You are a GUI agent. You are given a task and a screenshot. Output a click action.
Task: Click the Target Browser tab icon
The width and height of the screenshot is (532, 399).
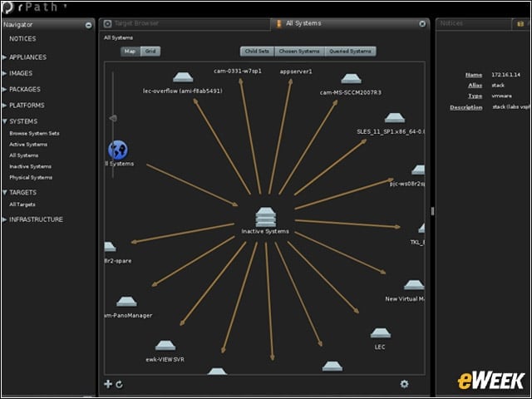pyautogui.click(x=107, y=23)
